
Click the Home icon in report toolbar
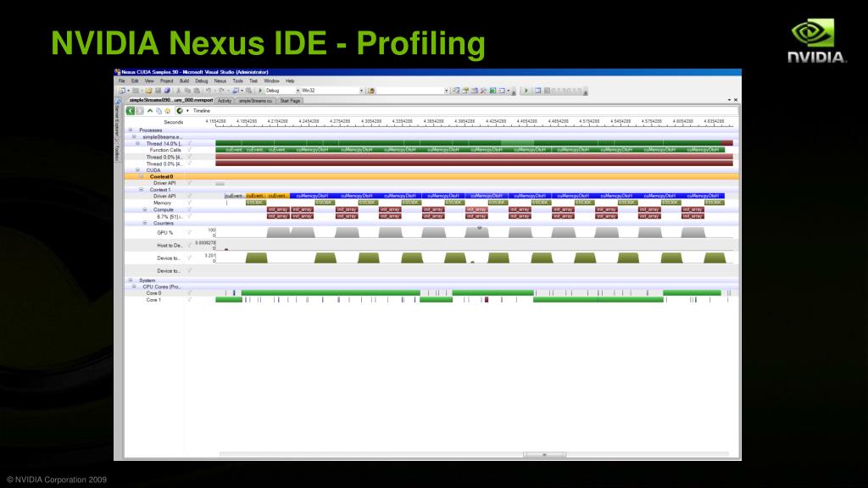click(168, 111)
